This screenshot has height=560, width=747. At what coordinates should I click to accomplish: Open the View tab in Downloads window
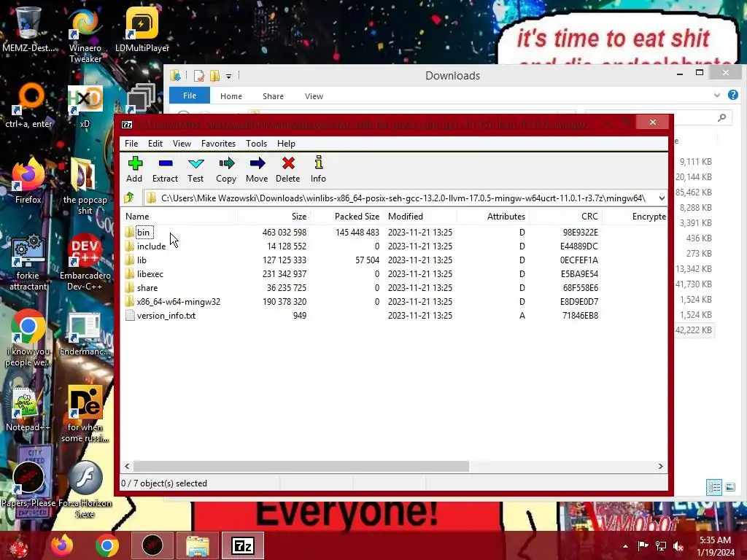[x=314, y=96]
